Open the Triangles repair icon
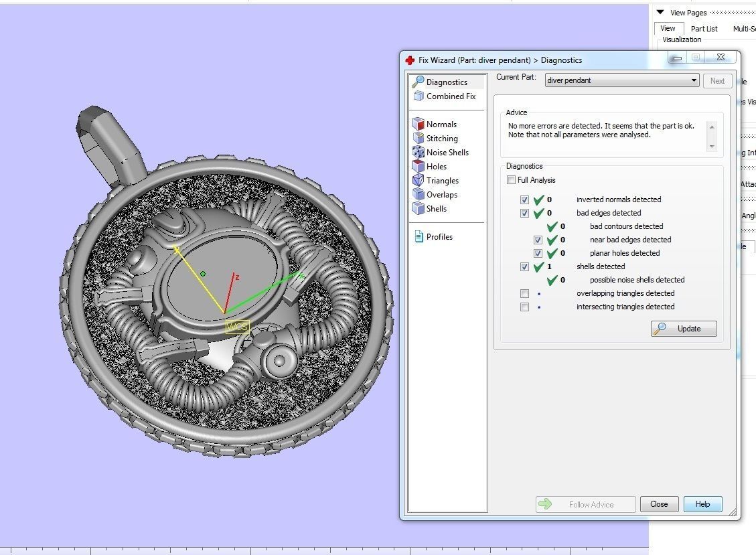Screen dimensions: 756x555 pyautogui.click(x=418, y=180)
